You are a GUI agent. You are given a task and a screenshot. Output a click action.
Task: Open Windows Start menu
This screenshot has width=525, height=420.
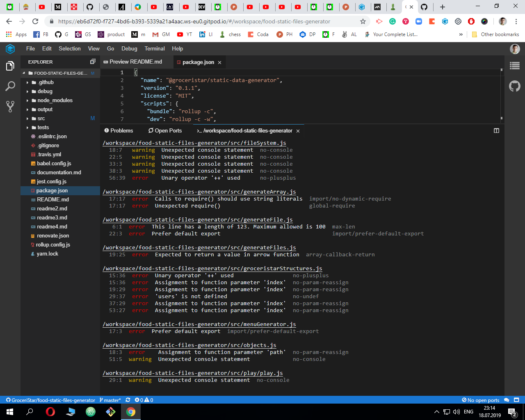[9, 412]
